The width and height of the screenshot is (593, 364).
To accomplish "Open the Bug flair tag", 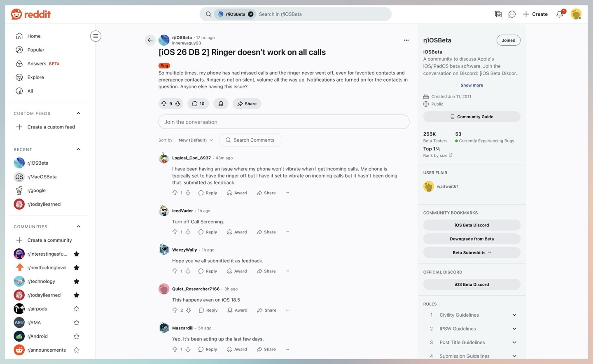I will pyautogui.click(x=164, y=66).
